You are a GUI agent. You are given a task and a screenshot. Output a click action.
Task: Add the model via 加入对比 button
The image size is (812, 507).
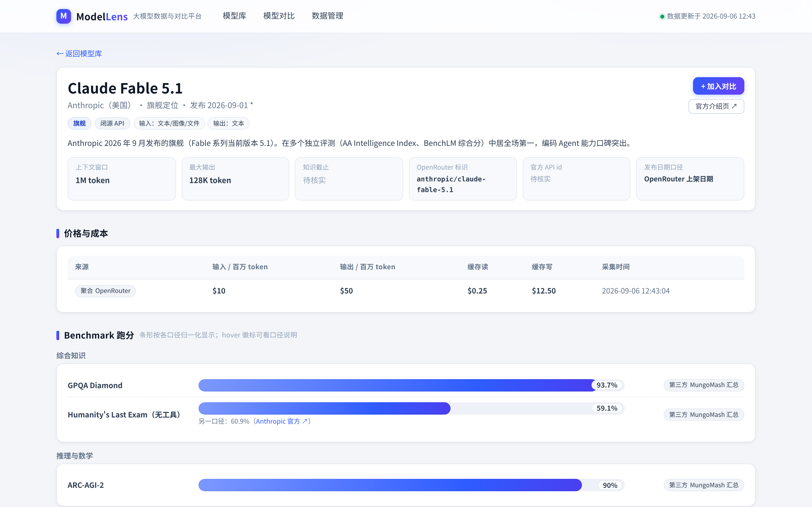click(718, 86)
